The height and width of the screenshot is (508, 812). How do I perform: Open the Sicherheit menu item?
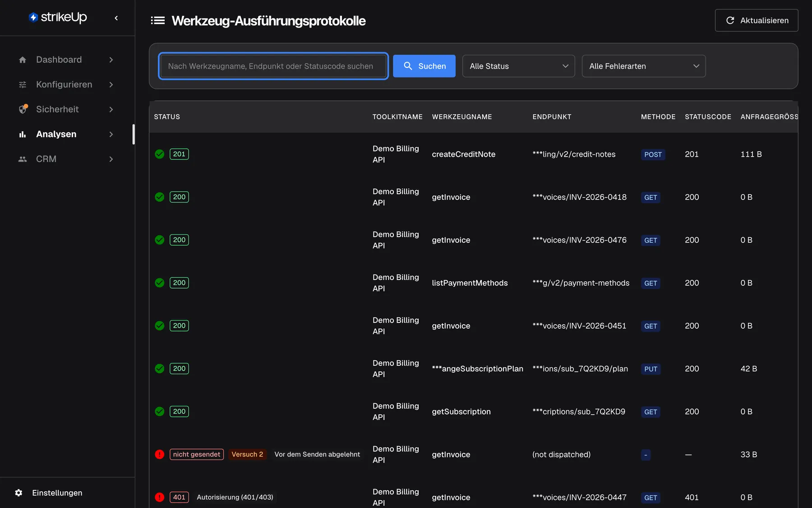tap(66, 109)
